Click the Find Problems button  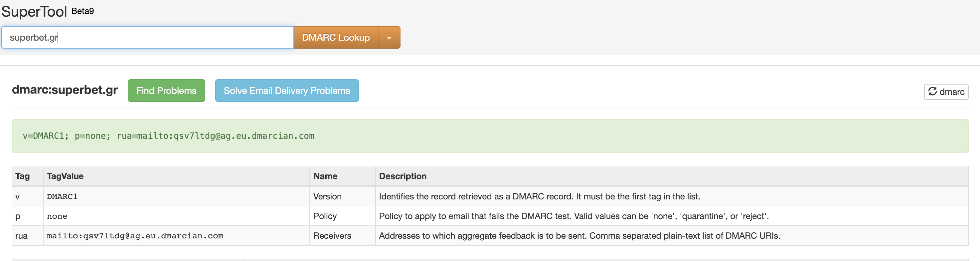[166, 91]
